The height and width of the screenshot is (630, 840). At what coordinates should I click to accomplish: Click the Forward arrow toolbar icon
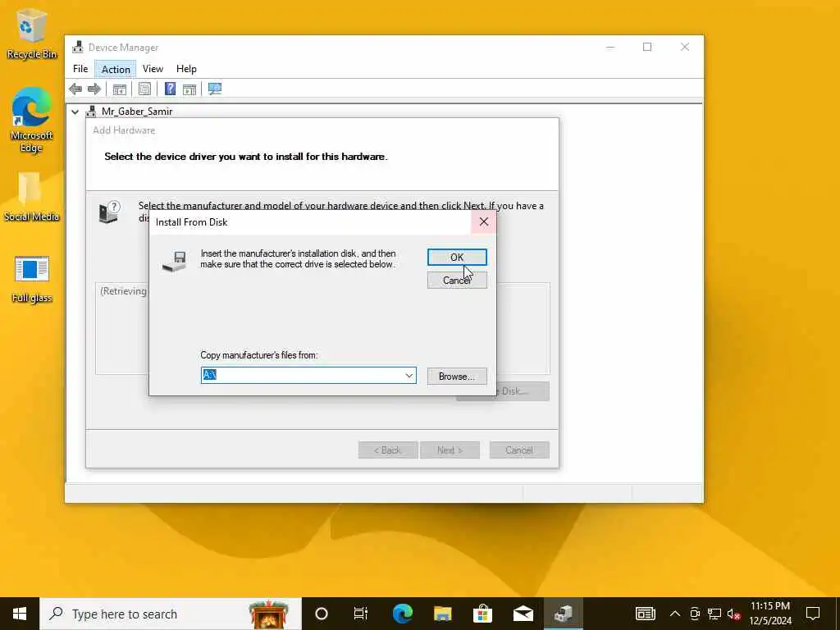click(94, 89)
